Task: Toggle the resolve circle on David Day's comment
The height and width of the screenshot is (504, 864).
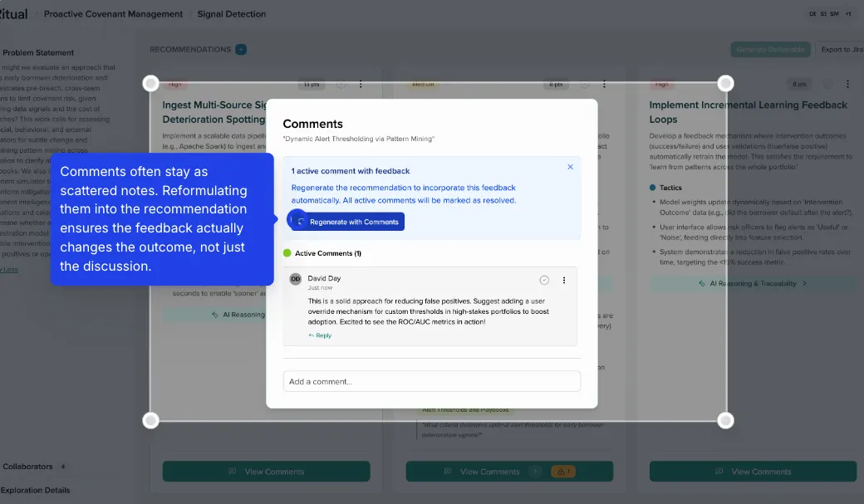Action: (x=544, y=280)
